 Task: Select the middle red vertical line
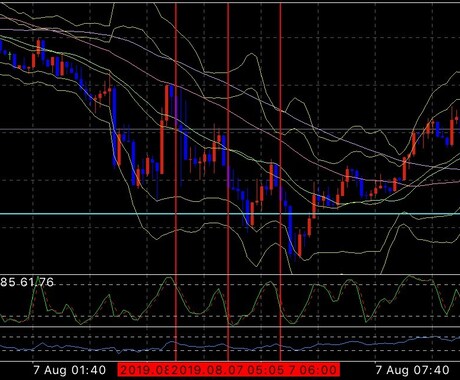click(x=228, y=182)
